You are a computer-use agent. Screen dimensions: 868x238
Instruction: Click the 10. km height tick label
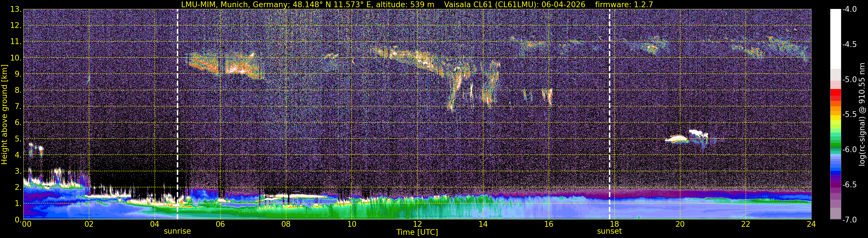coord(14,58)
